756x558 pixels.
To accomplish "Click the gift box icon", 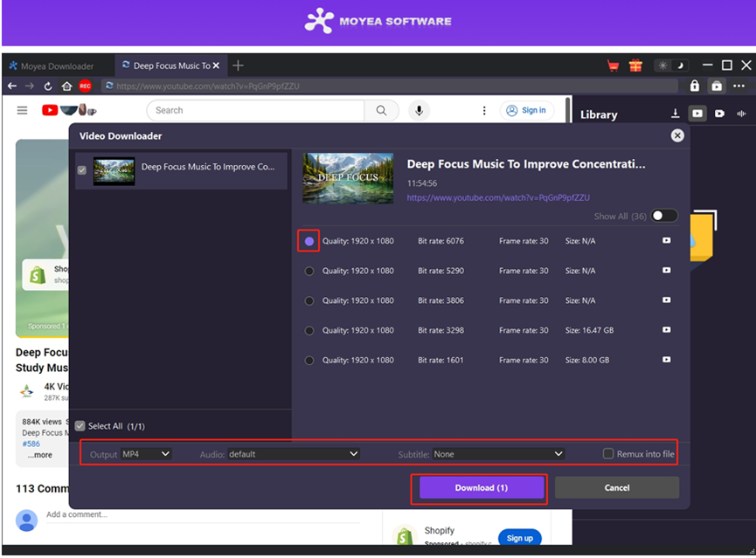I will (635, 65).
